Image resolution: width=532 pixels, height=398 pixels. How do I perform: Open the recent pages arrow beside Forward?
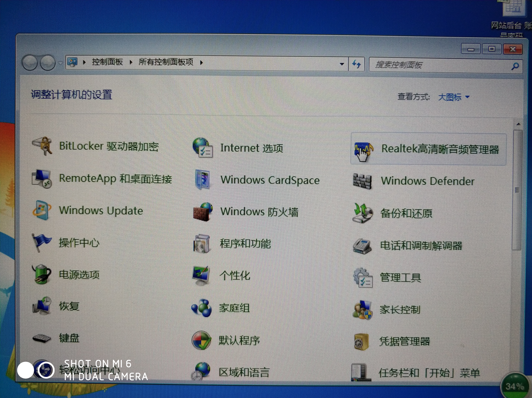click(61, 63)
